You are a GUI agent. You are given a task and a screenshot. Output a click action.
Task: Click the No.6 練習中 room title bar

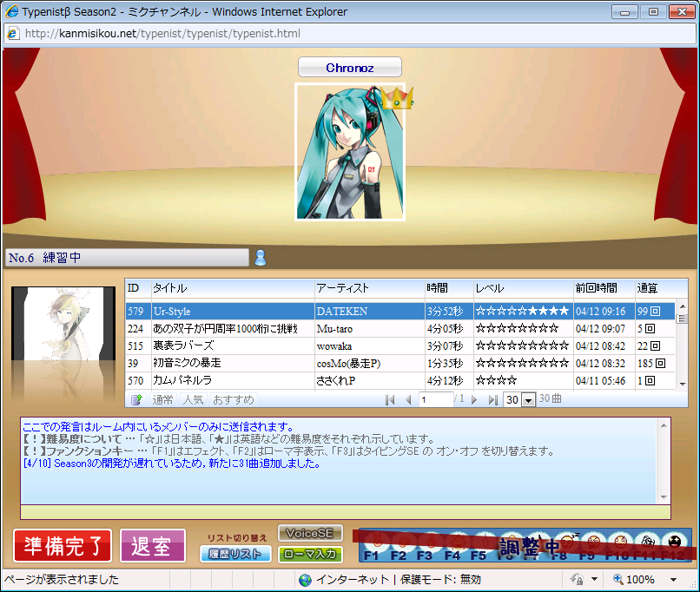(127, 258)
